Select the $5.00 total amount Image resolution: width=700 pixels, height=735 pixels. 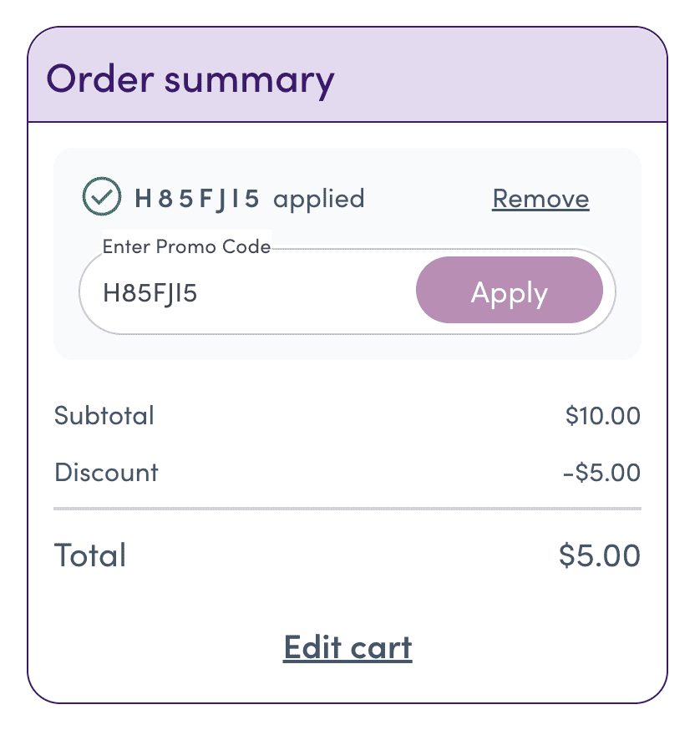(x=600, y=555)
